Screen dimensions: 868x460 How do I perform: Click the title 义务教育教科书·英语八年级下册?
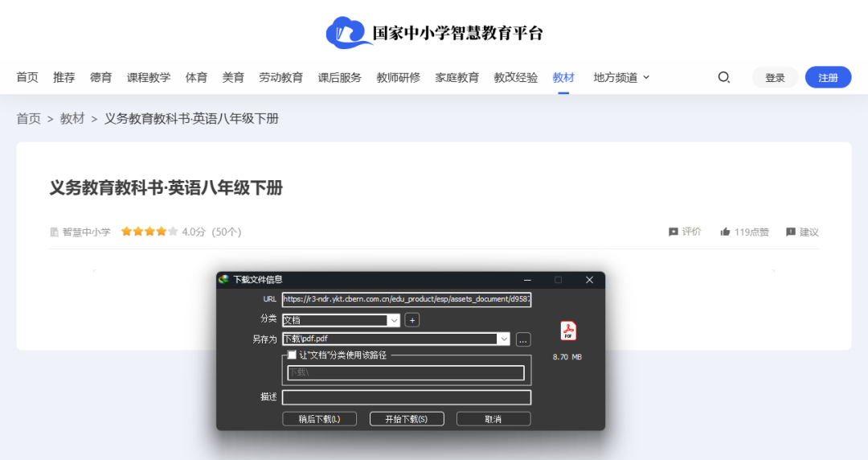click(x=166, y=188)
